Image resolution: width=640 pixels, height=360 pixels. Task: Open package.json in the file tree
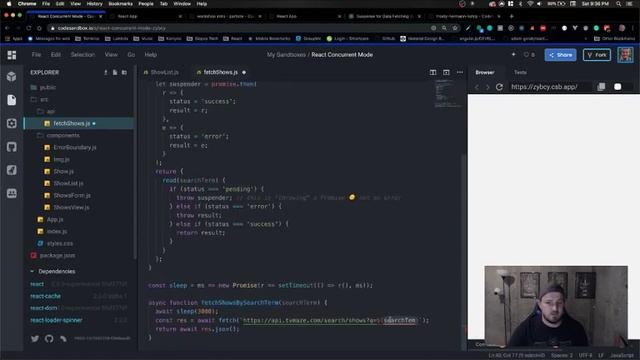(x=57, y=256)
